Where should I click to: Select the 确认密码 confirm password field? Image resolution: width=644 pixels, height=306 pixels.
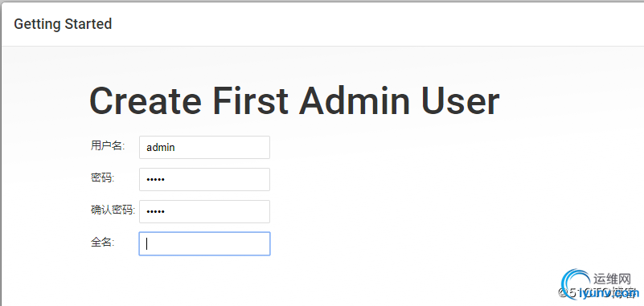[x=204, y=212]
